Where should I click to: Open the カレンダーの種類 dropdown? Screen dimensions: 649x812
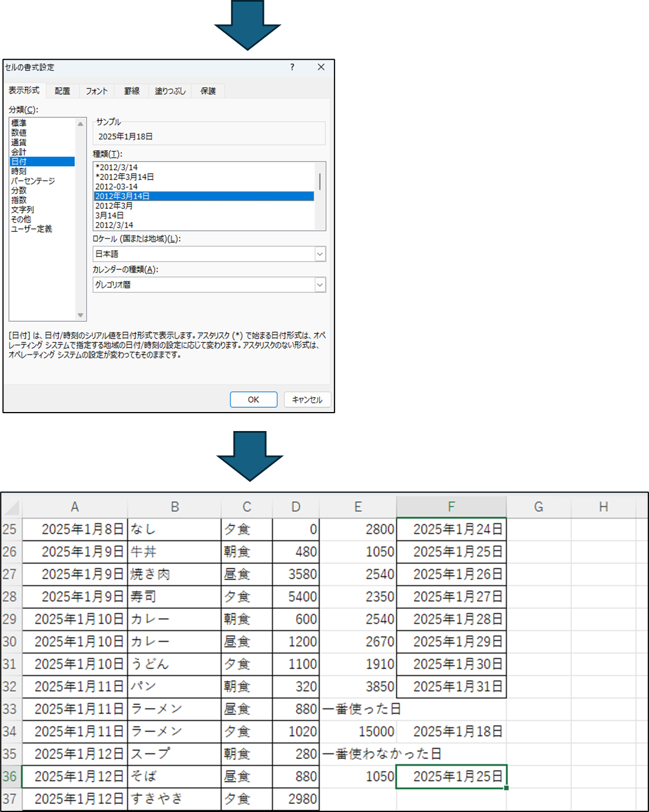(320, 285)
